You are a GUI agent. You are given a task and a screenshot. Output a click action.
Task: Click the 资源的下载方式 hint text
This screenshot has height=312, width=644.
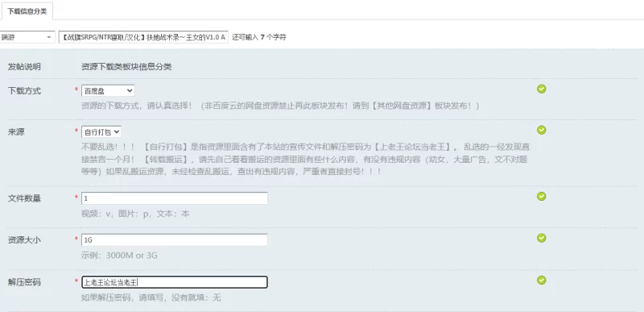[x=280, y=106]
